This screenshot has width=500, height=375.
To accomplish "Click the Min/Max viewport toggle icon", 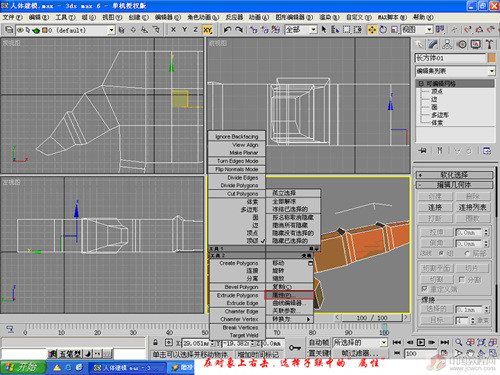I will [493, 353].
